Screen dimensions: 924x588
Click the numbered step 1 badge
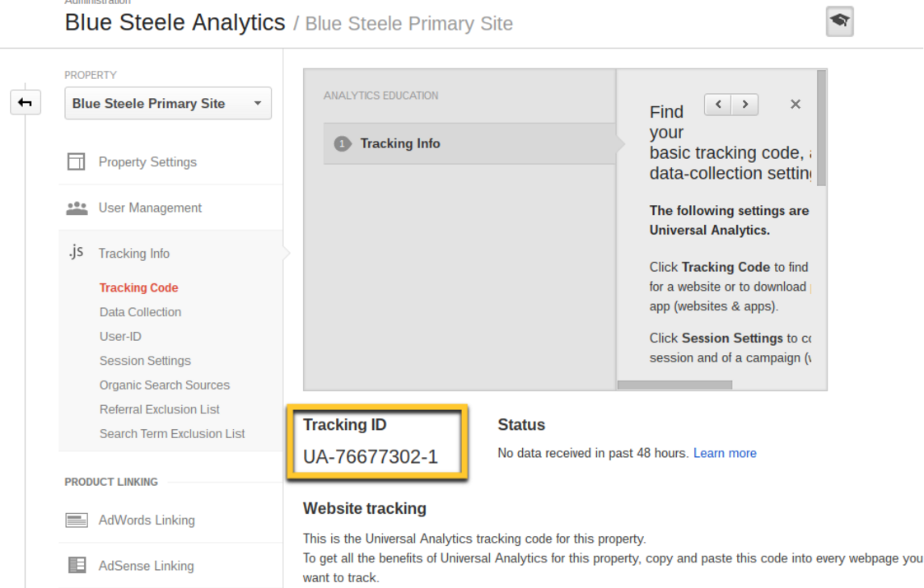coord(341,143)
